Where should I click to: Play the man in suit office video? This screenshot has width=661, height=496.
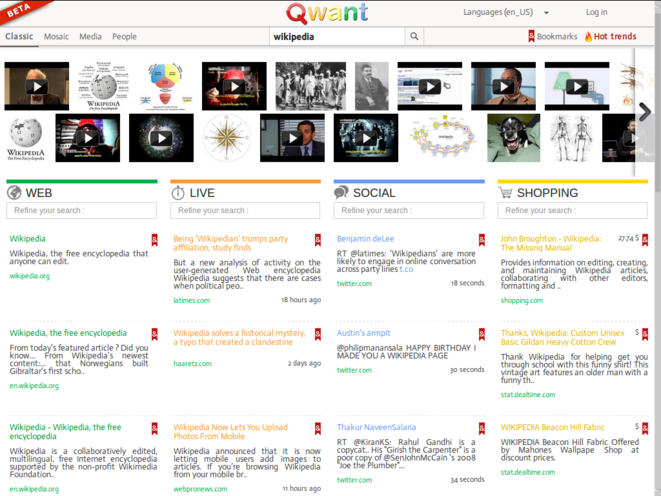click(x=293, y=138)
